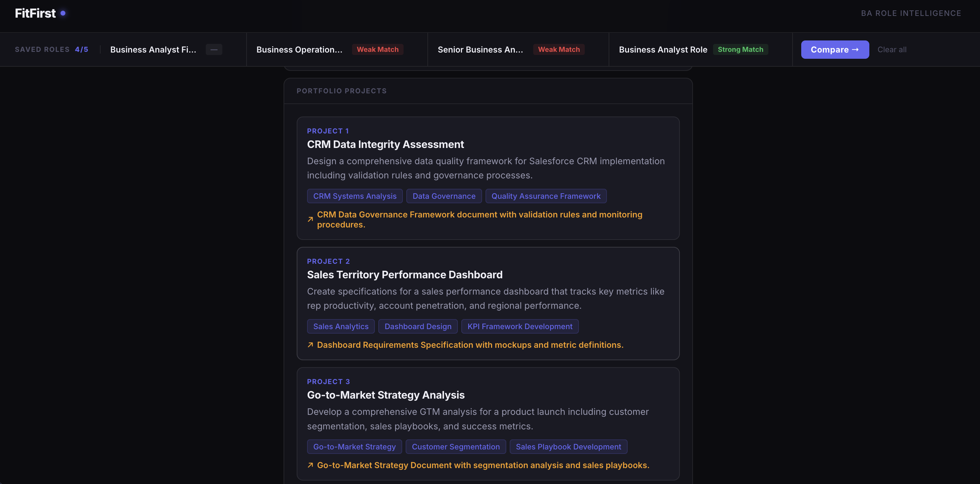Select the CRM Systems Analysis skill tag

354,196
